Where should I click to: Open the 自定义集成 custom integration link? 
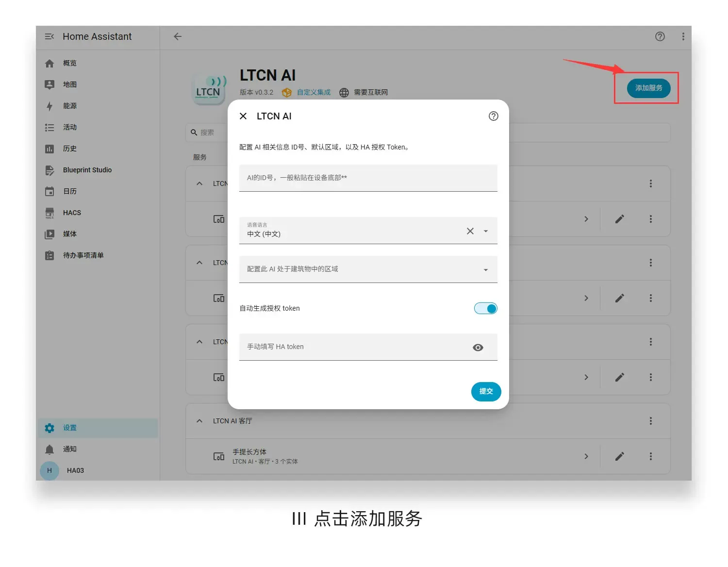(314, 92)
